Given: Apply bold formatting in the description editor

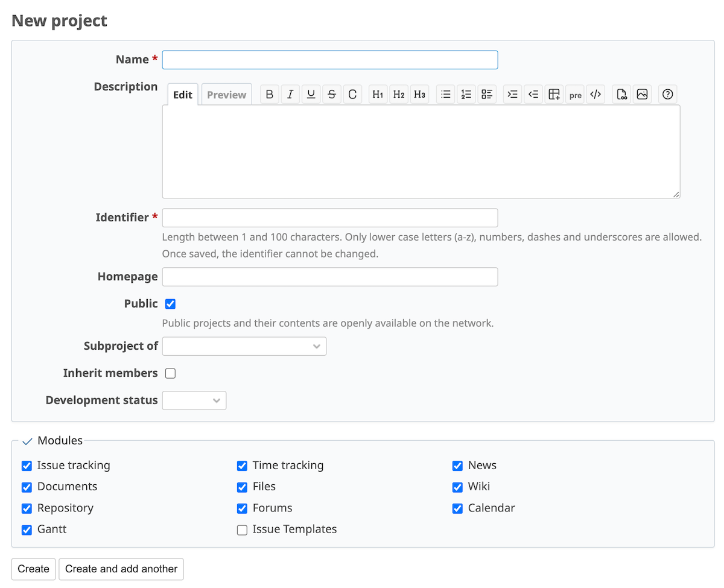Looking at the screenshot, I should (269, 94).
